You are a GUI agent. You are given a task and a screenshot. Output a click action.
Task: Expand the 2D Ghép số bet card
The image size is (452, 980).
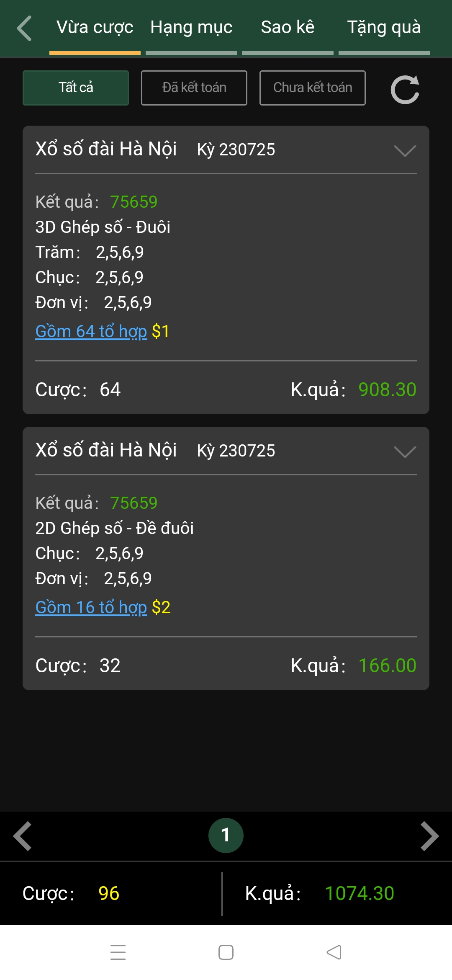405,451
